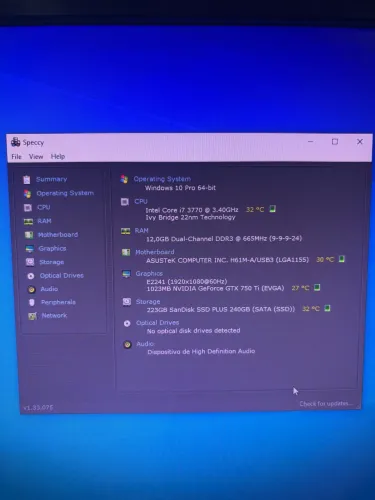Click the GPU temperature green indicator icon

tap(317, 287)
